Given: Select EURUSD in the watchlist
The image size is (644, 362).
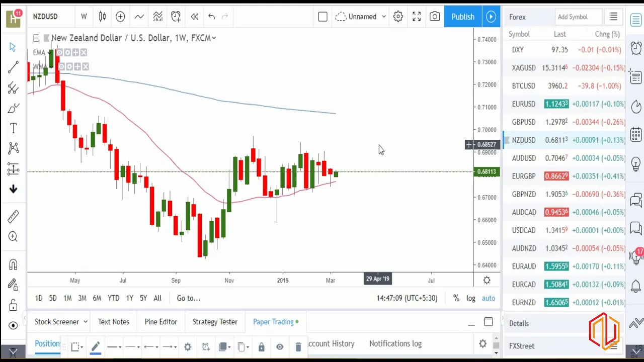Looking at the screenshot, I should click(x=565, y=104).
